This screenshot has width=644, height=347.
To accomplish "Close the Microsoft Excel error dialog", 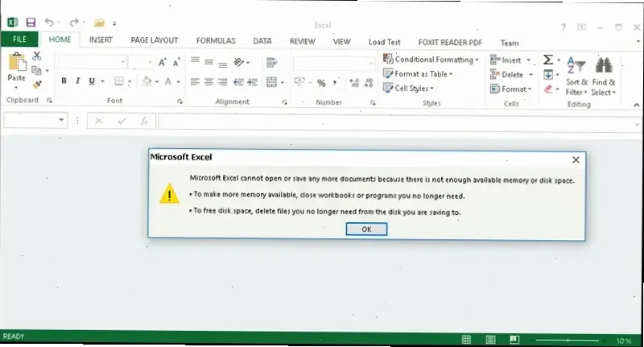I will pos(576,160).
